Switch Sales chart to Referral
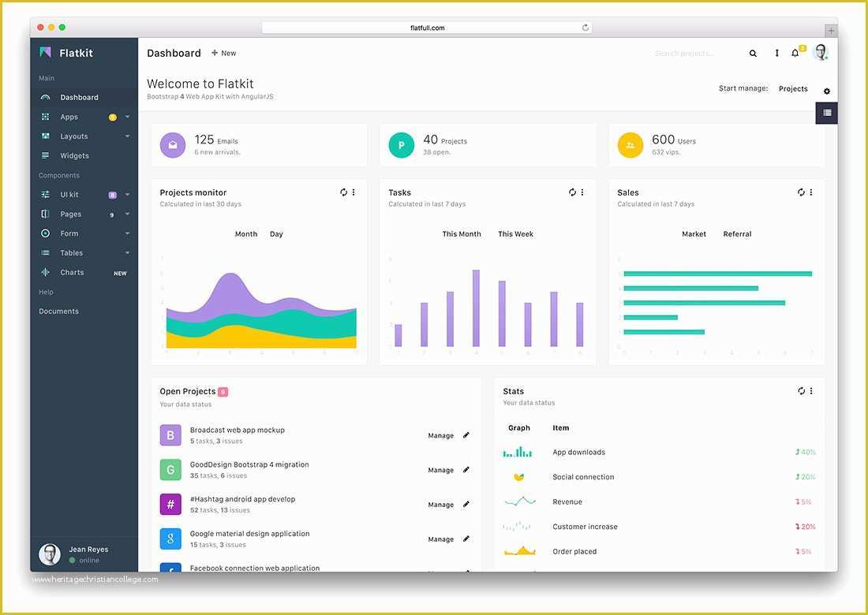The height and width of the screenshot is (615, 868). tap(736, 233)
